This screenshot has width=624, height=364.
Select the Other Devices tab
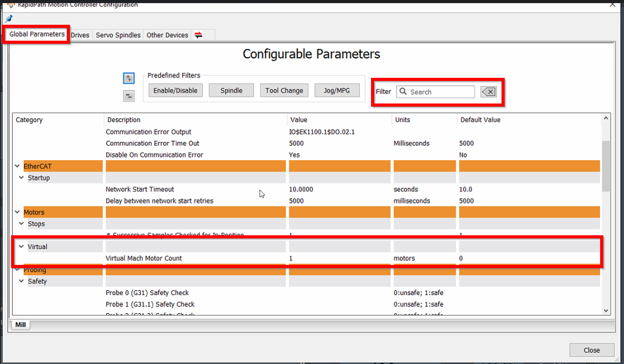click(x=167, y=35)
